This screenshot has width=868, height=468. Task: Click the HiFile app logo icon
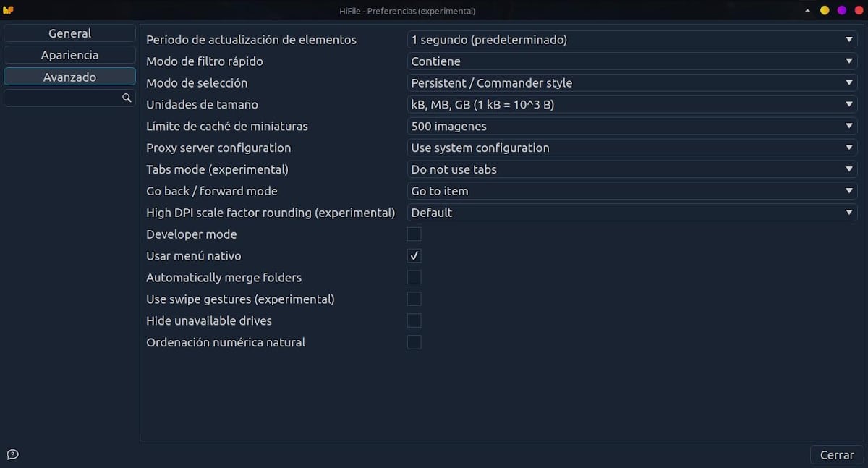9,11
